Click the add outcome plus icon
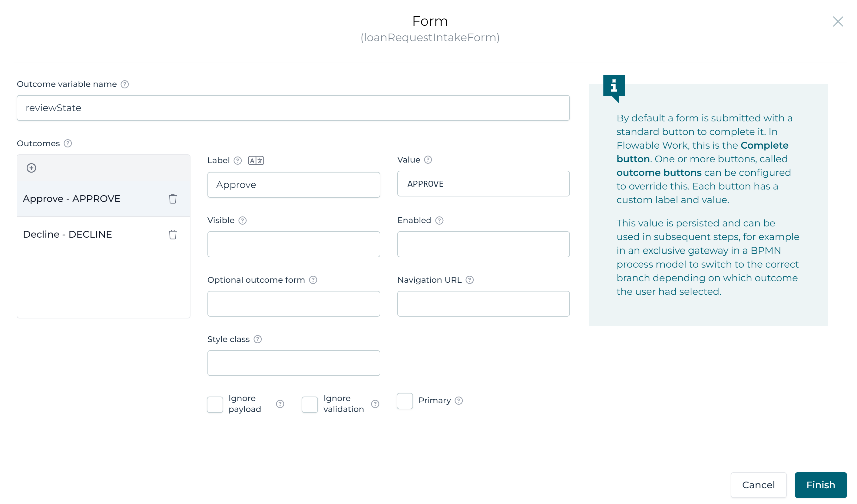The width and height of the screenshot is (857, 504). [31, 168]
